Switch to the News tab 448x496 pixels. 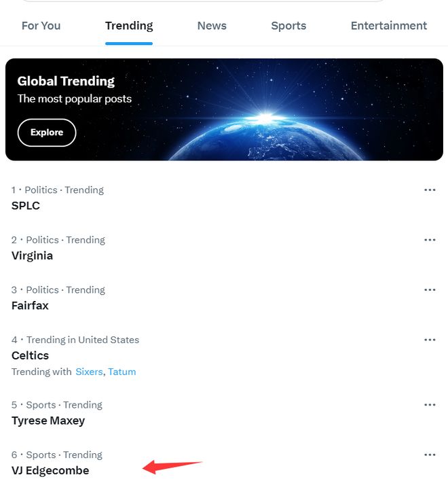[x=212, y=26]
